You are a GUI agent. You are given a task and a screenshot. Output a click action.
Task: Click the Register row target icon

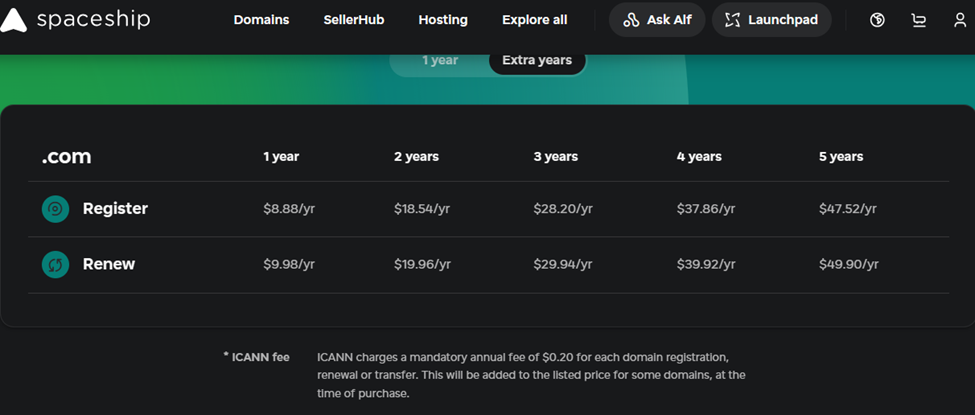pos(55,209)
